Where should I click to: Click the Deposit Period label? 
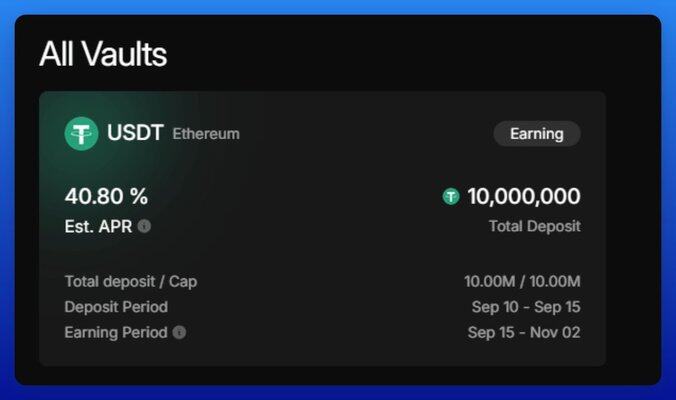pos(116,307)
